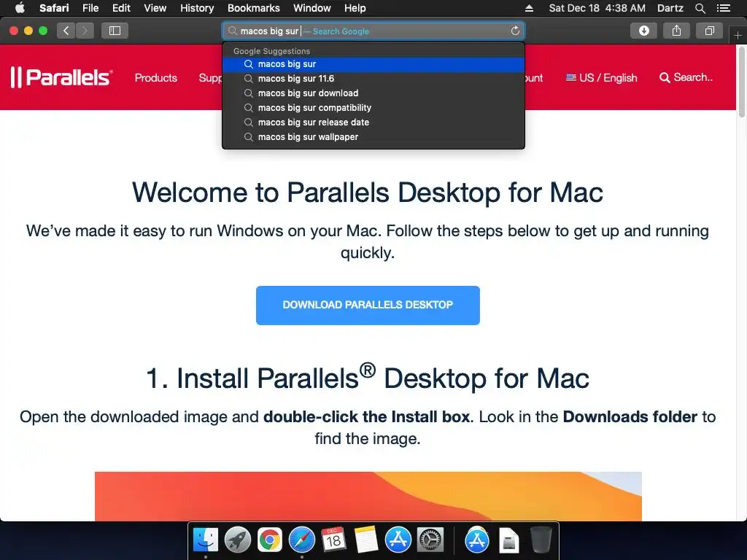Show the tab overview in Safari toolbar
The height and width of the screenshot is (560, 747).
click(x=709, y=31)
